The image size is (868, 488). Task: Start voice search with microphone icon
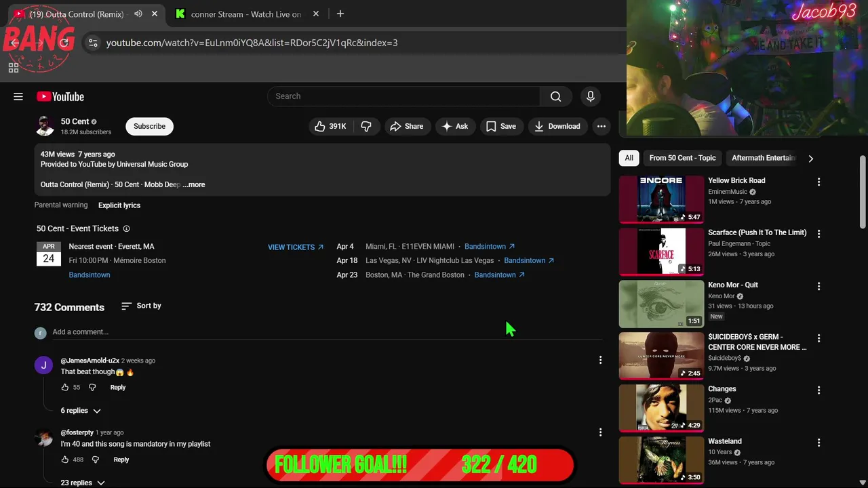[x=591, y=96]
